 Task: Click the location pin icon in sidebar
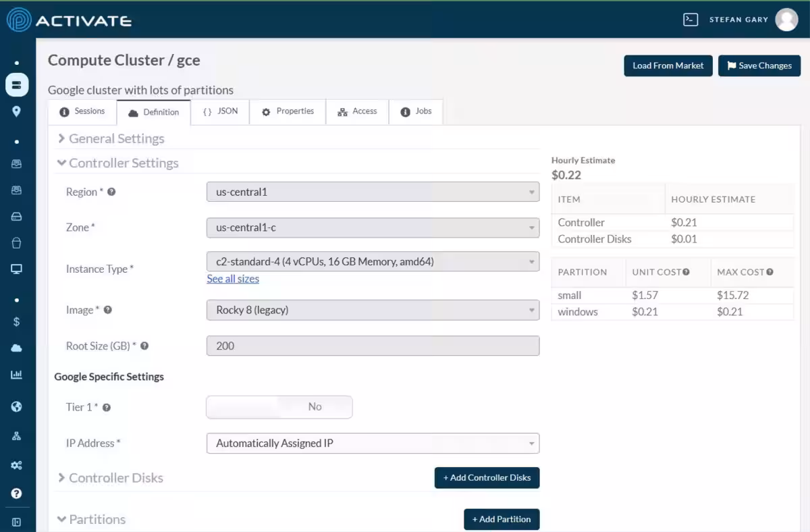point(17,111)
